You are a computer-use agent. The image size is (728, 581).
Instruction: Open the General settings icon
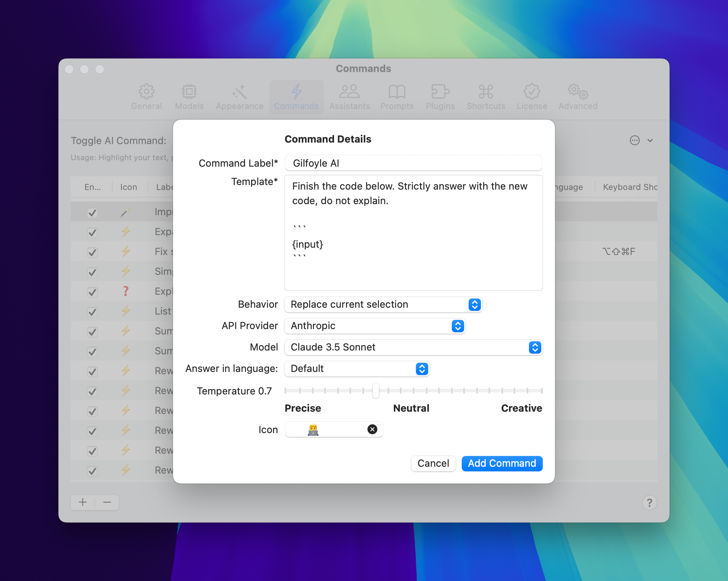pos(146,96)
